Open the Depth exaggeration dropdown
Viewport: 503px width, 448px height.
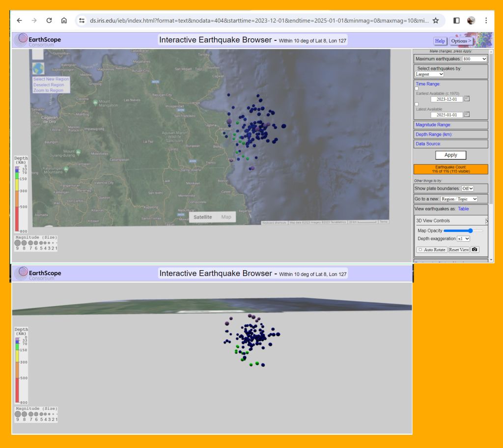point(463,239)
